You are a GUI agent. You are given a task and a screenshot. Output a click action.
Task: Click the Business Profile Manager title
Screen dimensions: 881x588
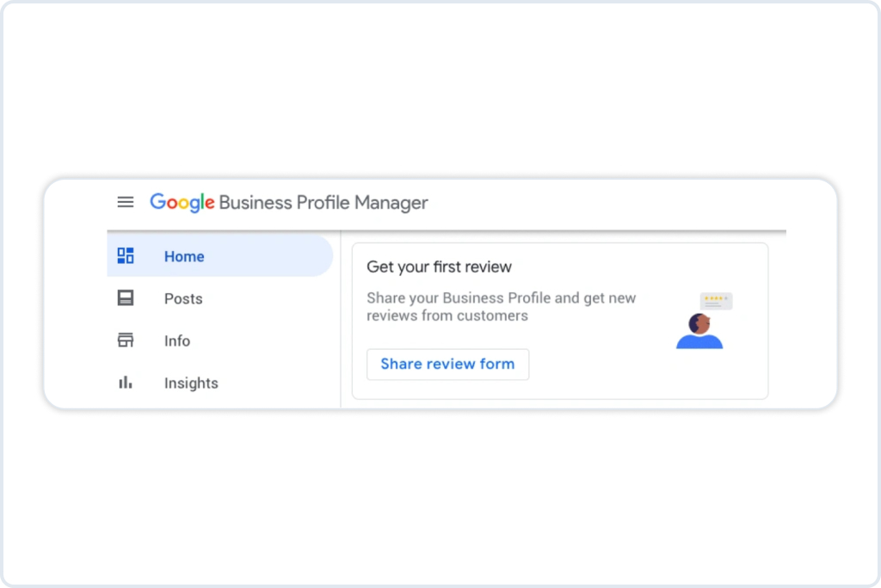tap(323, 203)
